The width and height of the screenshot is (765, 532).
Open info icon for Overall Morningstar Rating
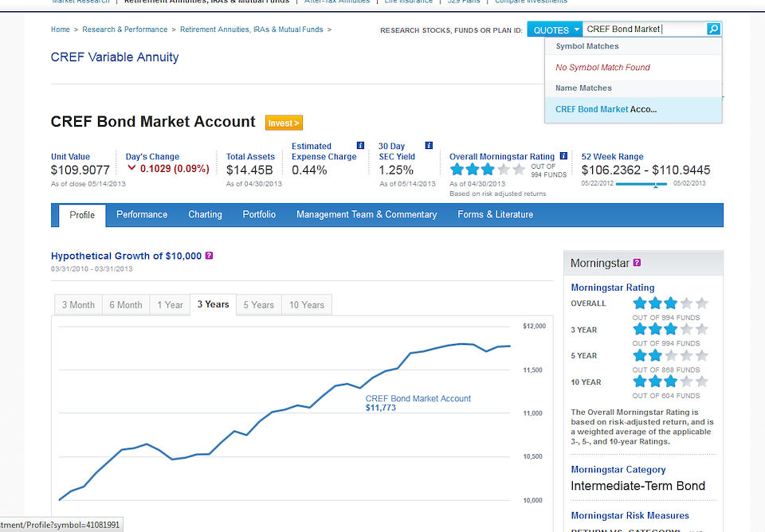click(x=563, y=156)
